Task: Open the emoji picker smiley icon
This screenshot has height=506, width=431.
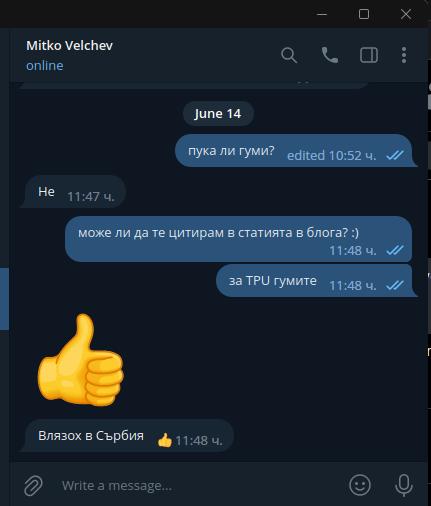Action: click(360, 485)
